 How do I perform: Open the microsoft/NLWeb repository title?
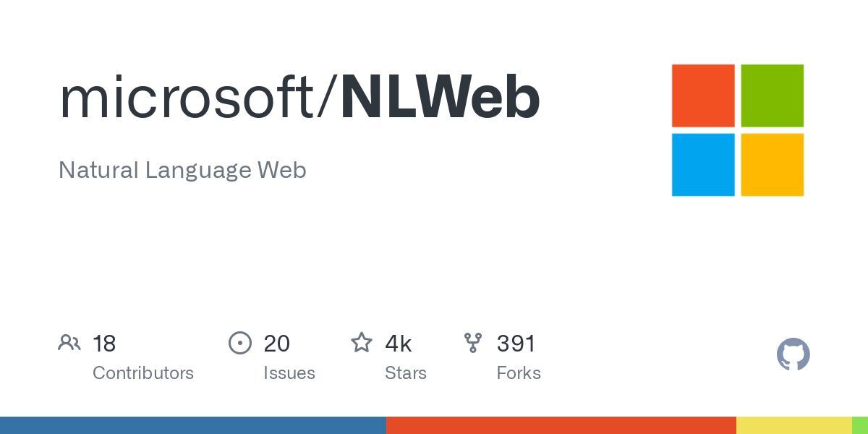(x=299, y=97)
